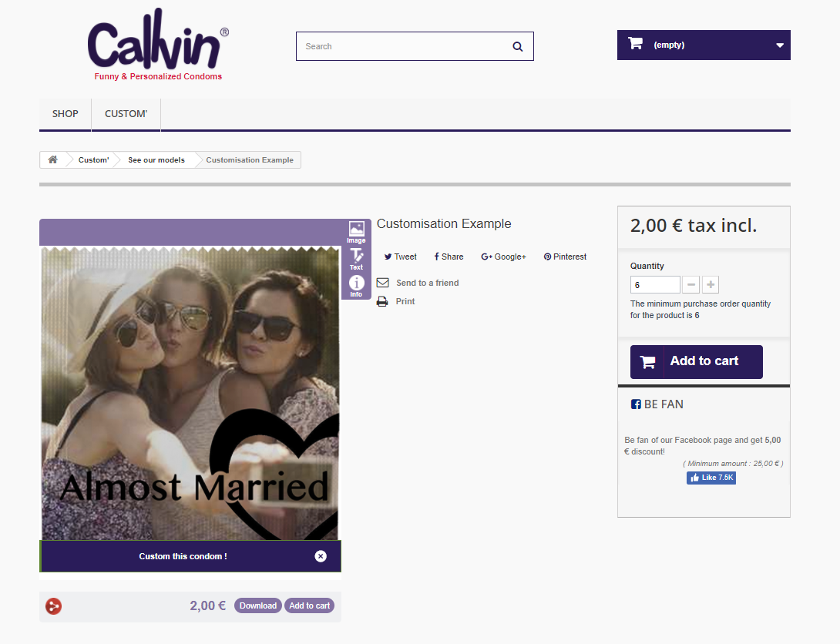The width and height of the screenshot is (840, 644).
Task: Select the Text customization tool
Action: pyautogui.click(x=356, y=259)
